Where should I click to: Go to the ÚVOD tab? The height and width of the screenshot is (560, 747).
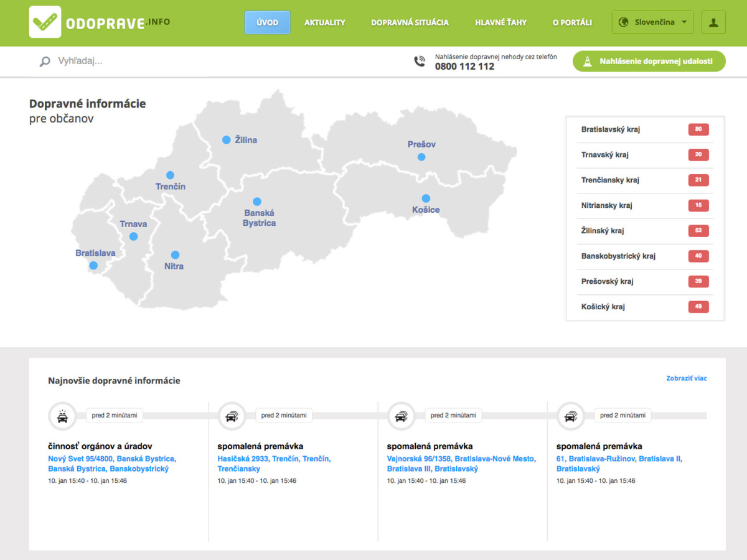[x=267, y=22]
